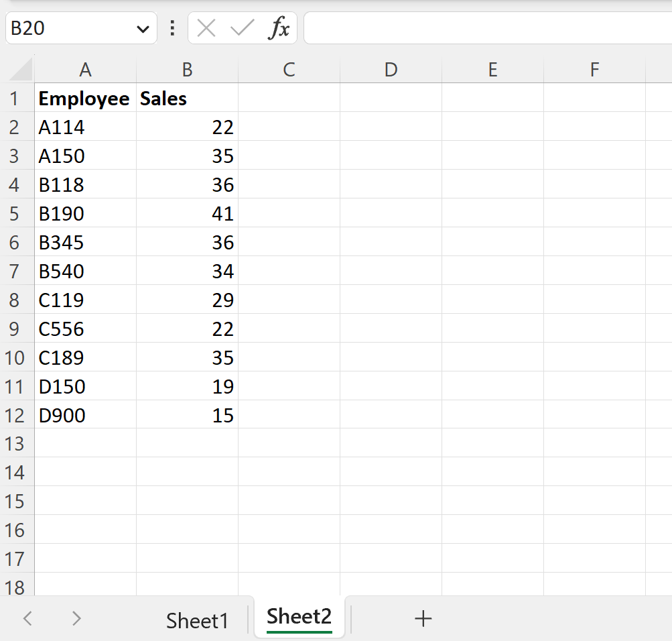672x641 pixels.
Task: Select sales value 36 for B118
Action: tap(188, 184)
